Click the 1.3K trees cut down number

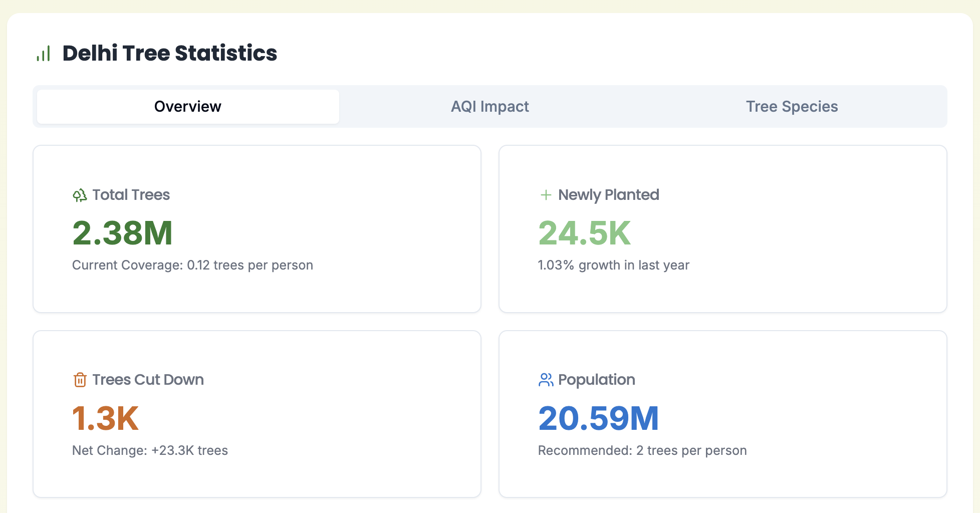tap(105, 418)
